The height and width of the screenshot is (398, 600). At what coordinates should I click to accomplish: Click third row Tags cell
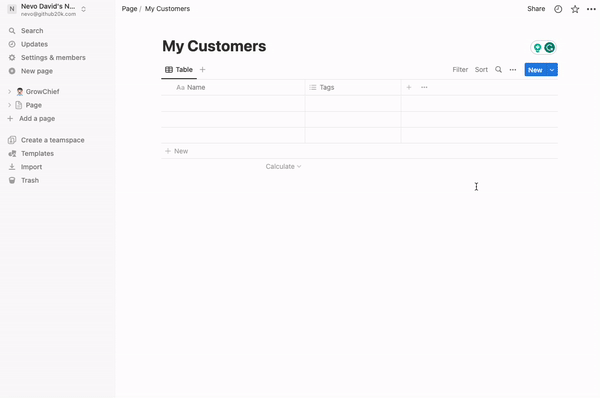tap(353, 135)
